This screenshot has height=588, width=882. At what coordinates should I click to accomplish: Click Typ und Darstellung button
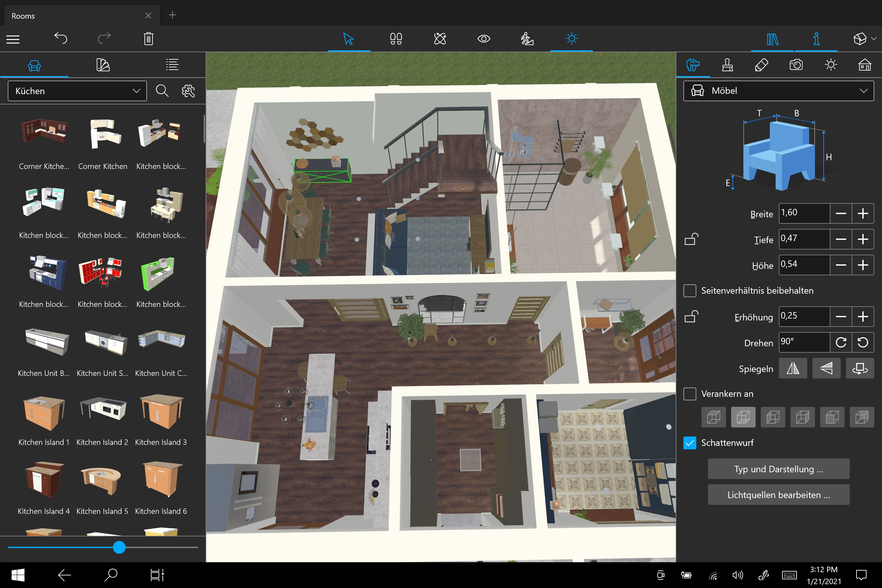(778, 469)
